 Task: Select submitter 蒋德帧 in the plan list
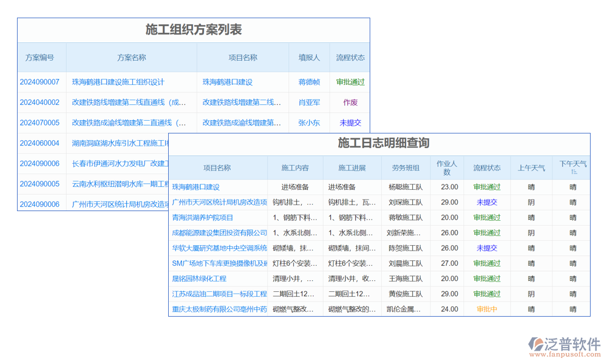(x=309, y=82)
